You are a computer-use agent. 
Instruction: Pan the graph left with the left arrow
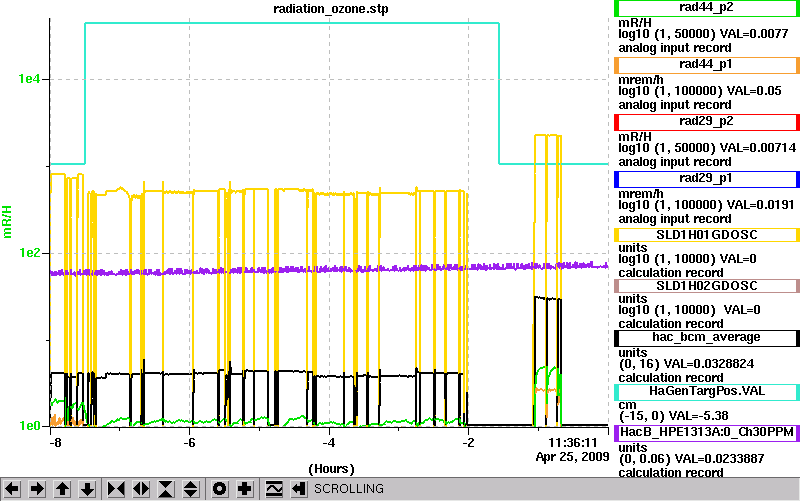click(x=12, y=489)
